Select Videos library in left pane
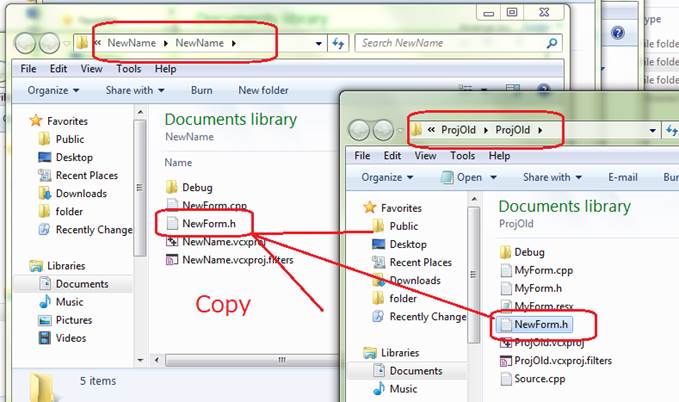 pos(72,338)
